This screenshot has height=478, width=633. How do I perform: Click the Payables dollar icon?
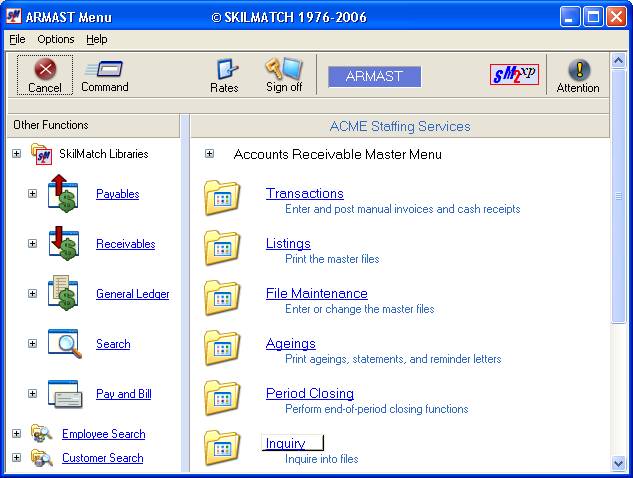63,193
